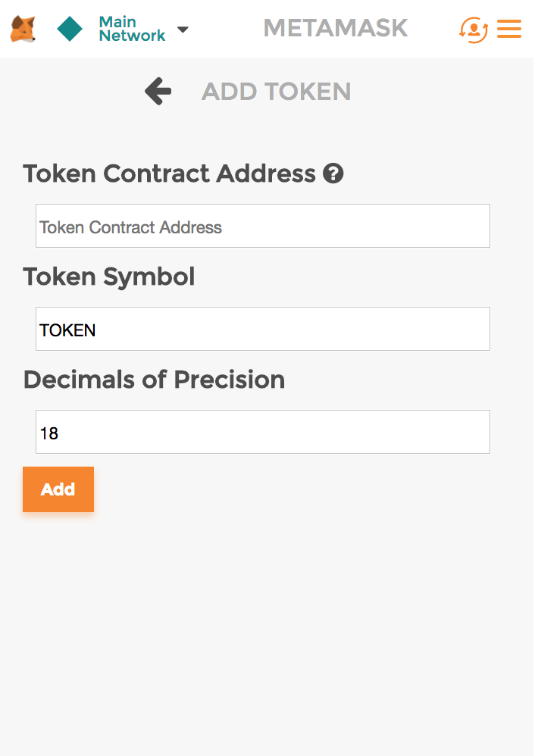Screen dimensions: 535x756
Task: Click the METAMASK header title
Action: 335,29
